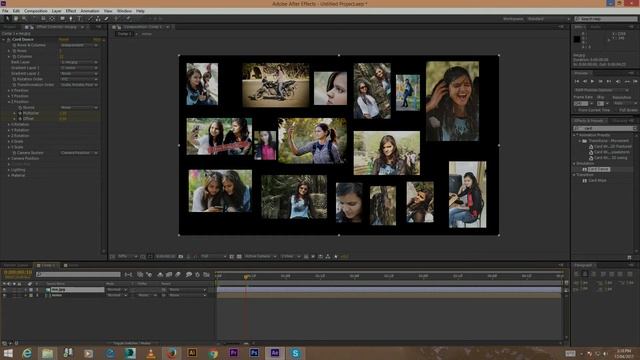The height and width of the screenshot is (360, 640).
Task: Click Toggle Switches / Modes button
Action: click(x=132, y=343)
